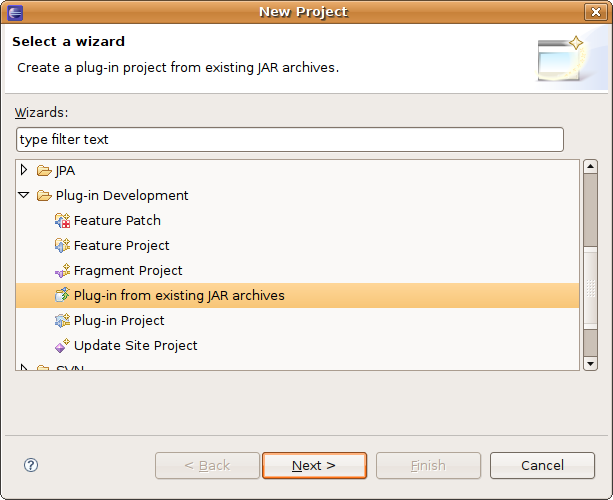Click the Plug-in Project icon
Screen dimensions: 613x500
(x=62, y=321)
